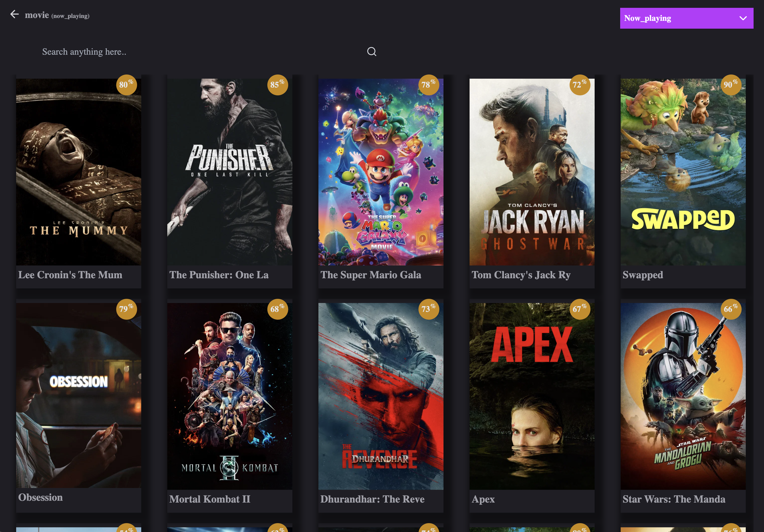Go back using the left arrow icon
Viewport: 764px width, 532px height.
tap(14, 14)
